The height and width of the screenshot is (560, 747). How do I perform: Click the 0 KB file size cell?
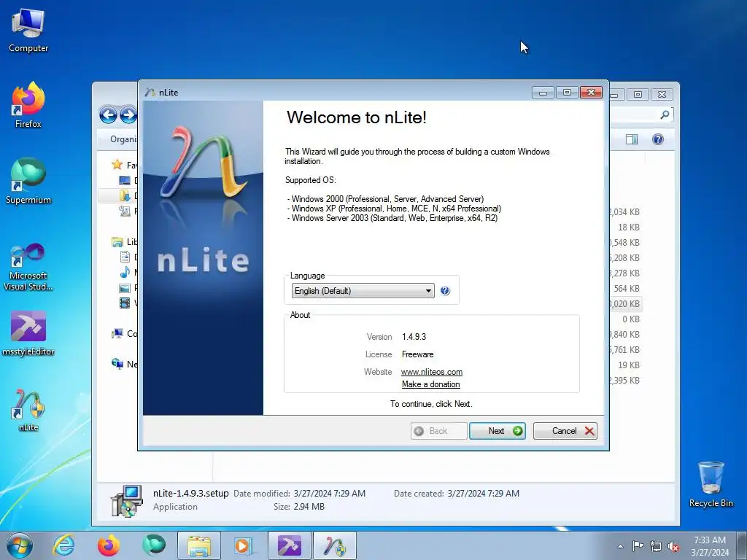[631, 319]
